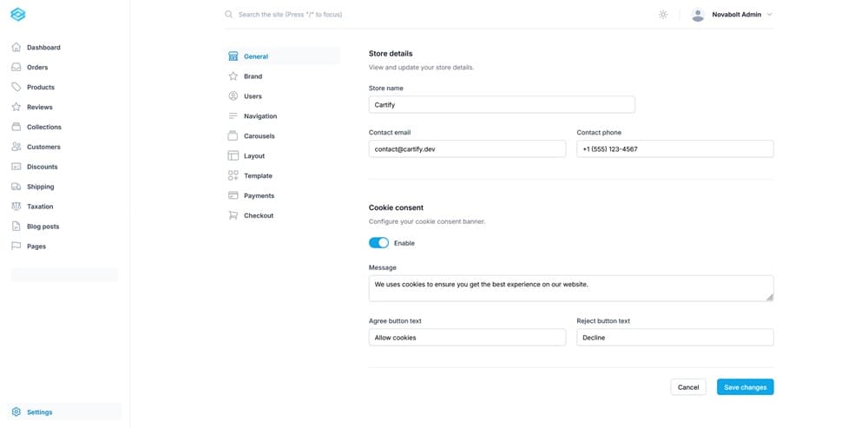Disable the cookie consent Enable switch

378,243
